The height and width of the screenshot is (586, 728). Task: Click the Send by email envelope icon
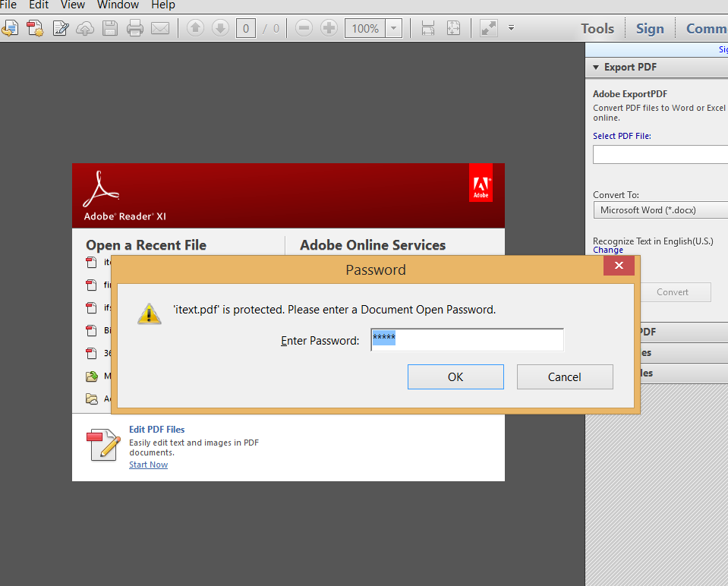(159, 29)
